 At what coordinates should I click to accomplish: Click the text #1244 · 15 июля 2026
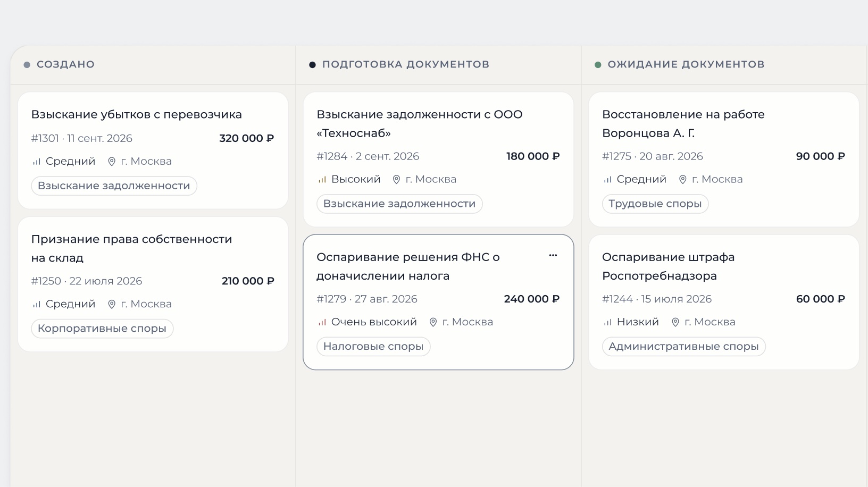coord(657,299)
